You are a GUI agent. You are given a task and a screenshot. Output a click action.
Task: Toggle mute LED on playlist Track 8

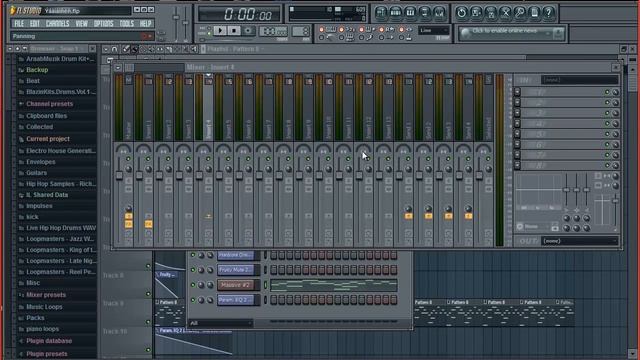pos(148,293)
